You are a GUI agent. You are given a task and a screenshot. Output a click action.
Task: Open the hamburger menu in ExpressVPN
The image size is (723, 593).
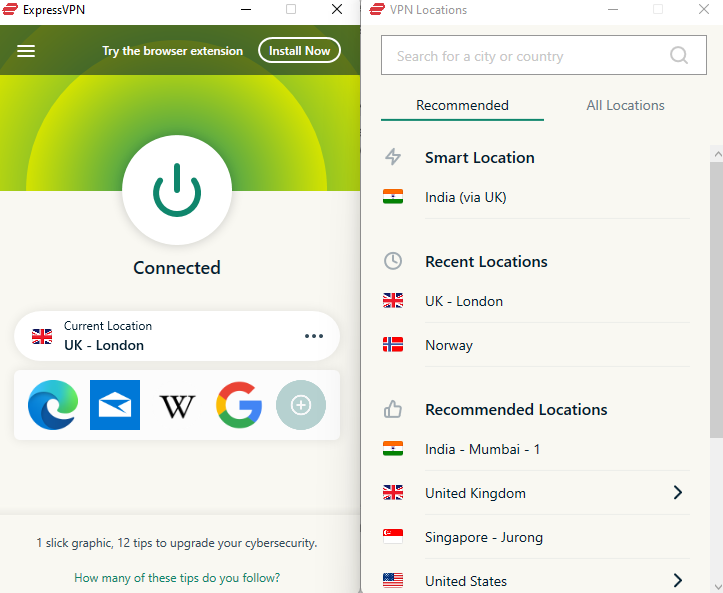[26, 51]
